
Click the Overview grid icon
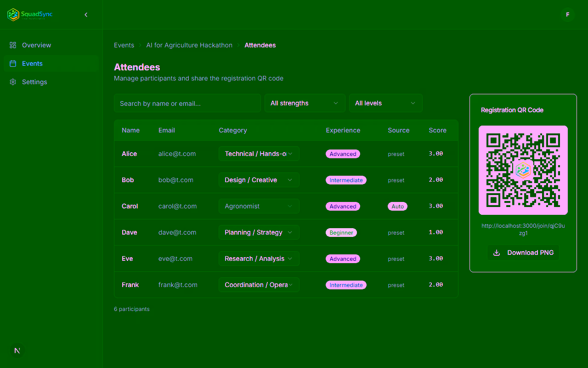(x=13, y=45)
